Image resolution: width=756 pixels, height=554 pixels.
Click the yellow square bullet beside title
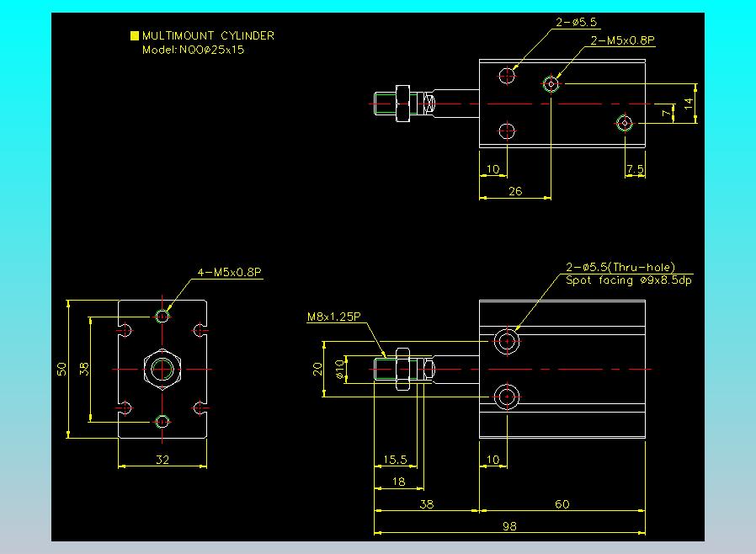(x=135, y=35)
